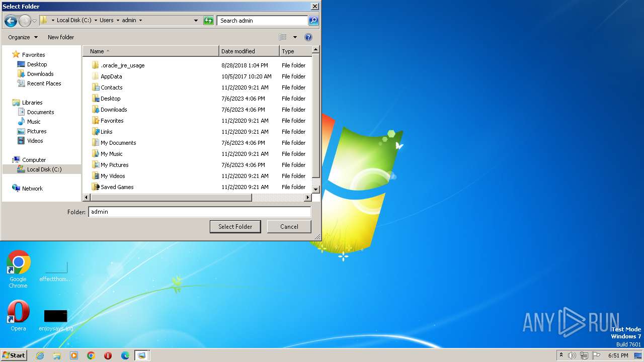Viewport: 644px width, 362px height.
Task: Select Downloads under Favorites
Action: (x=40, y=74)
